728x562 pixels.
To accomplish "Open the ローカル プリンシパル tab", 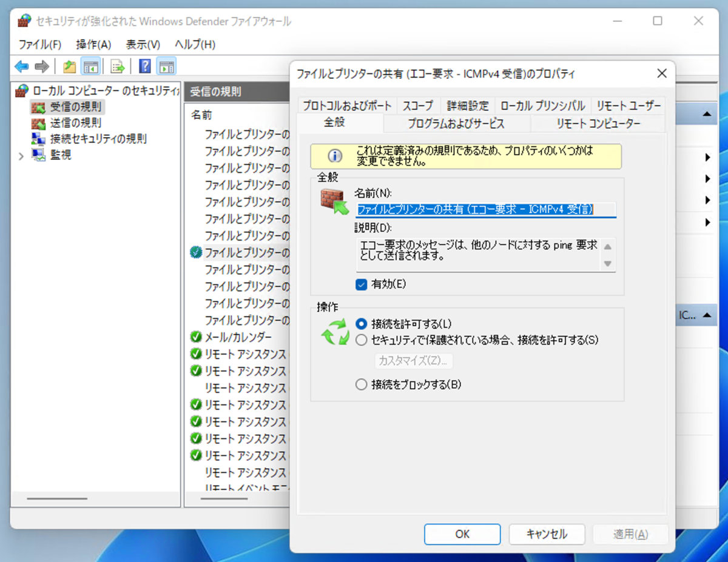I will 542,105.
